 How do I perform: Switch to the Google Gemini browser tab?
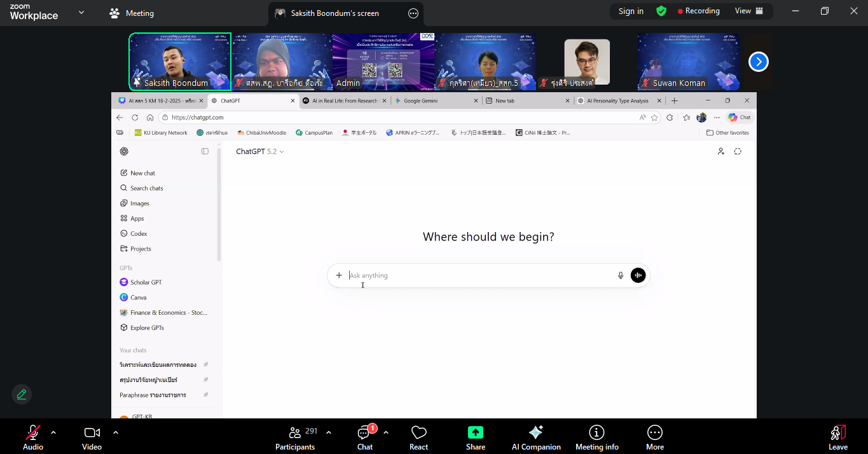tap(436, 100)
